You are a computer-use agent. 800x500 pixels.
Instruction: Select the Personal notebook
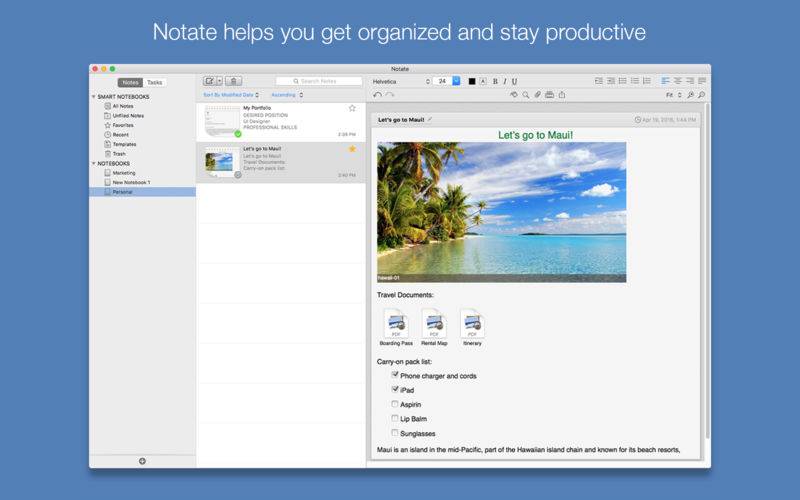[x=142, y=192]
